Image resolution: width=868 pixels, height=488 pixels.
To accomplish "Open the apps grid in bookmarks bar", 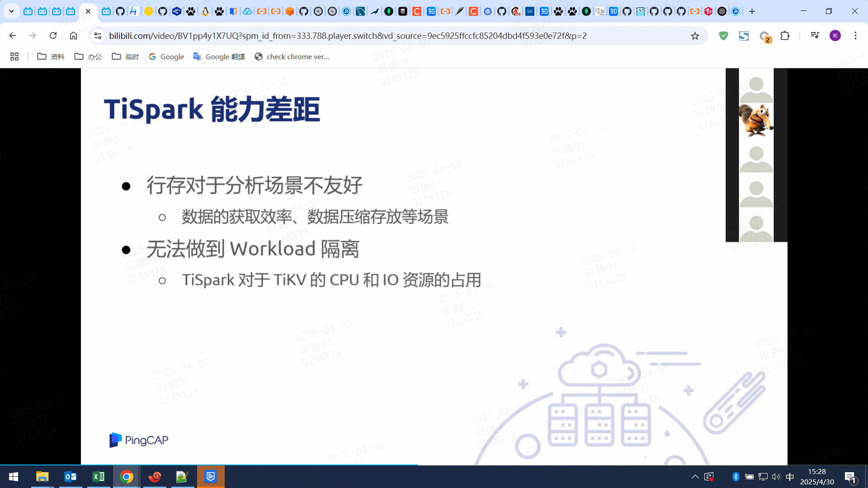I will 14,56.
